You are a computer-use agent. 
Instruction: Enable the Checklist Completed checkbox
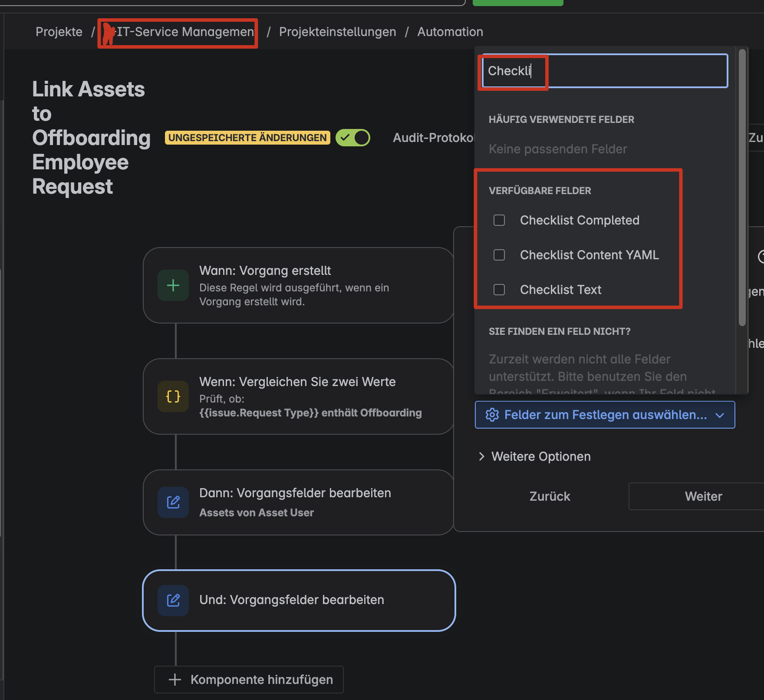click(x=499, y=220)
